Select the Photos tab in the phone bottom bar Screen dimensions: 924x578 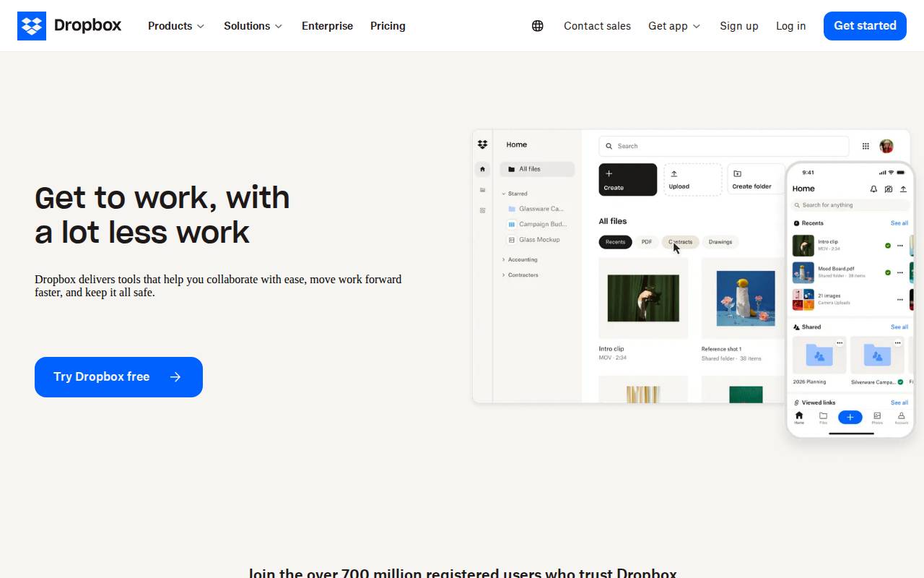point(877,418)
